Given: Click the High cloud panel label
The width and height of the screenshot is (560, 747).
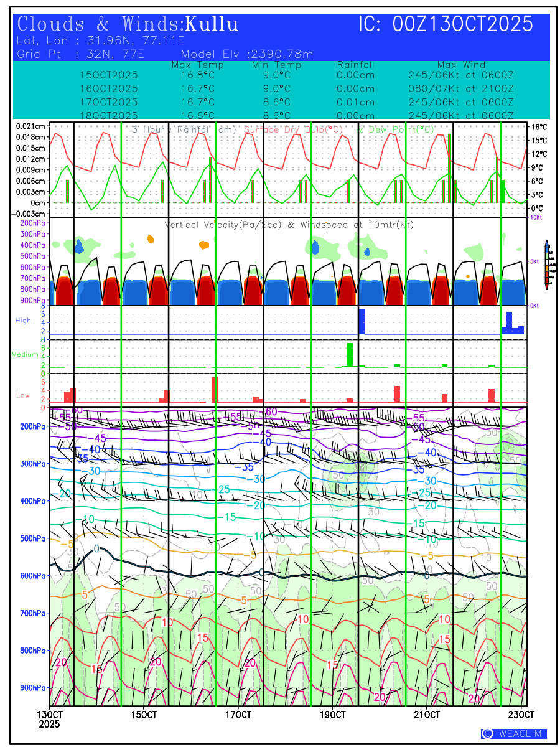Looking at the screenshot, I should 23,321.
